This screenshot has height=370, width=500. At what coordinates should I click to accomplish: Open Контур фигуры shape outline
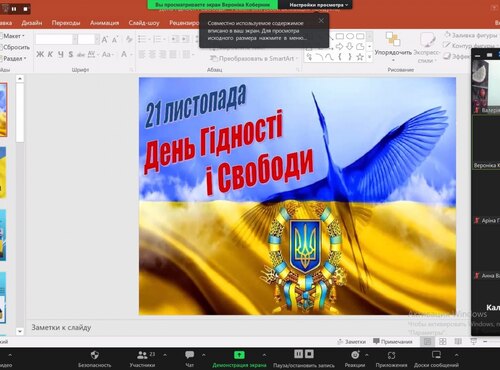point(471,45)
